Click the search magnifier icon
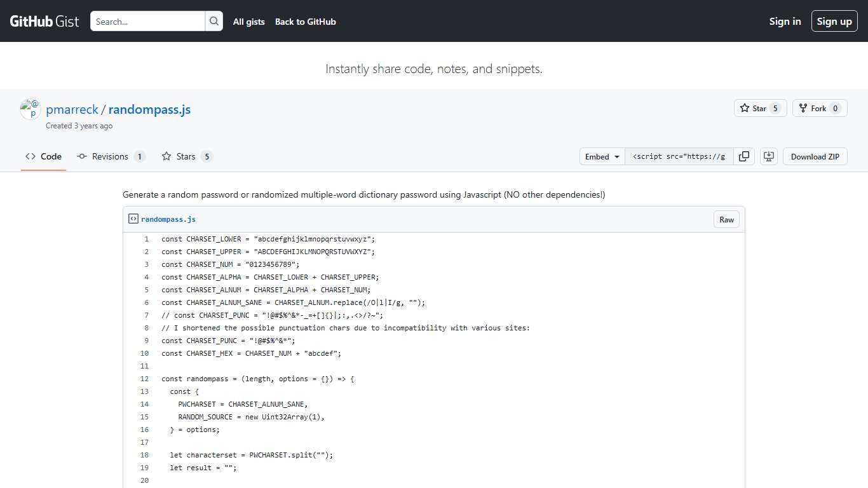Screen dimensions: 868x488 click(214, 21)
